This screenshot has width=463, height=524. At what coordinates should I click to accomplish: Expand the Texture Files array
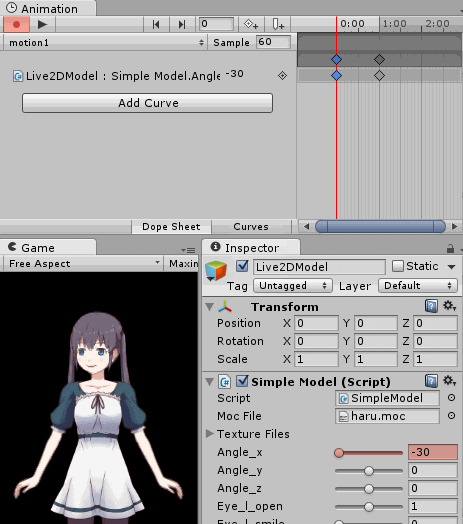click(210, 434)
